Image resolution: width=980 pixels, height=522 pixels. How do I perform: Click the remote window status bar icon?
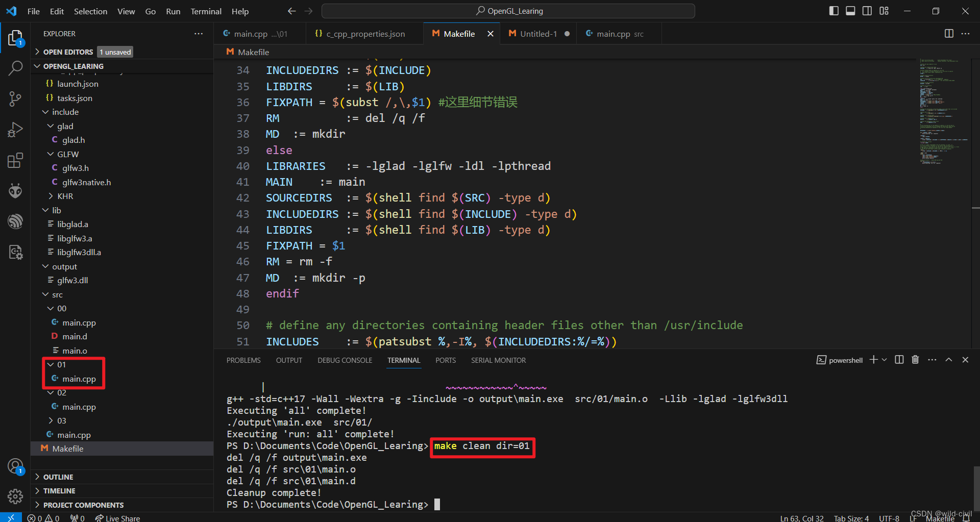coord(11,517)
